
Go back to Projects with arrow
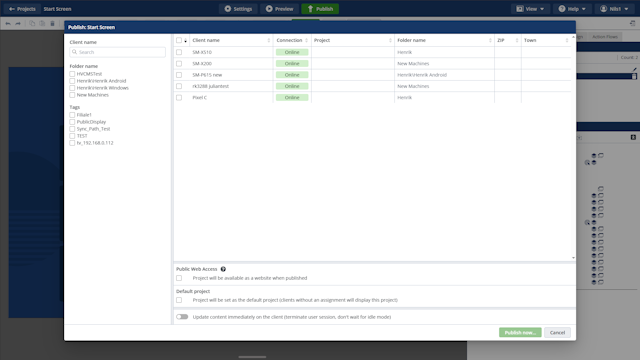point(22,9)
